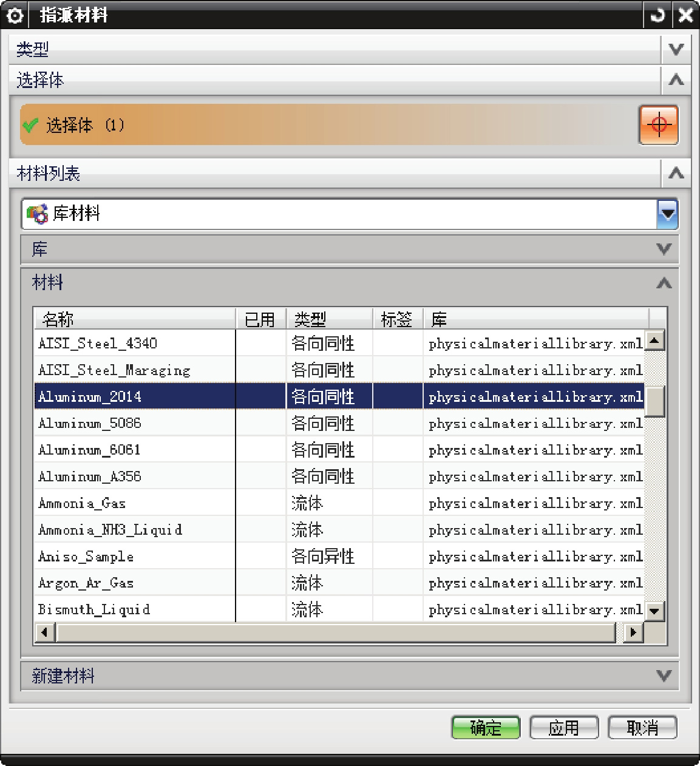Click the gear icon in title bar

click(15, 15)
